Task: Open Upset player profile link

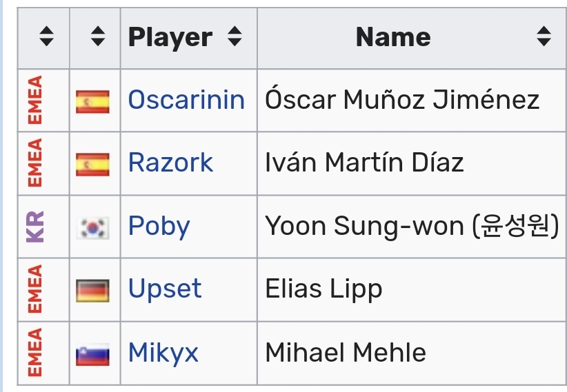Action: coord(165,289)
